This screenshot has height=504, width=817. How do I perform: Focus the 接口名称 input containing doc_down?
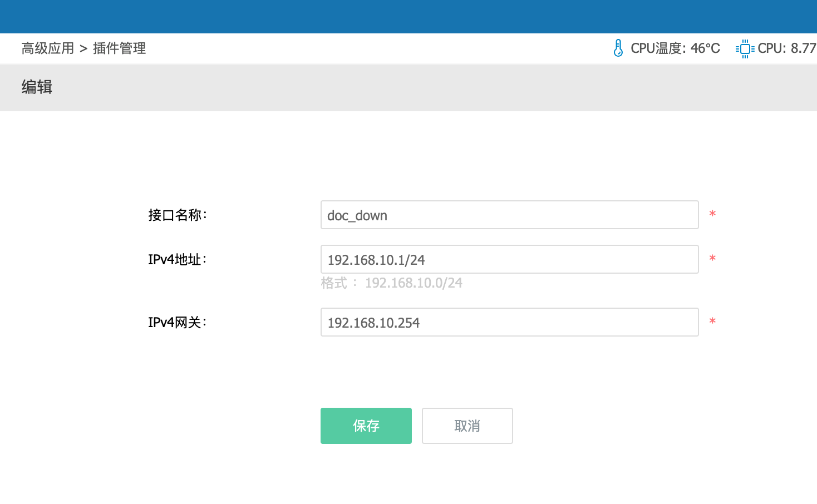[x=509, y=215]
